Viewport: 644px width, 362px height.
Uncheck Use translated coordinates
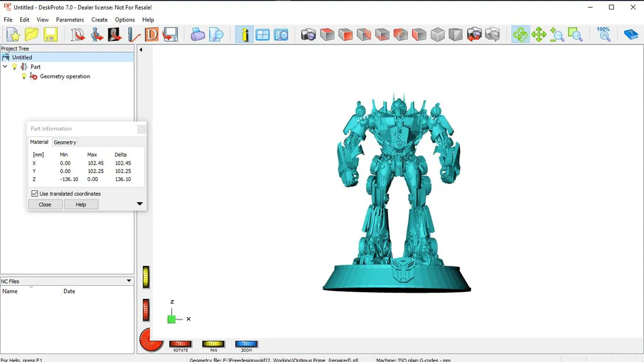tap(35, 194)
